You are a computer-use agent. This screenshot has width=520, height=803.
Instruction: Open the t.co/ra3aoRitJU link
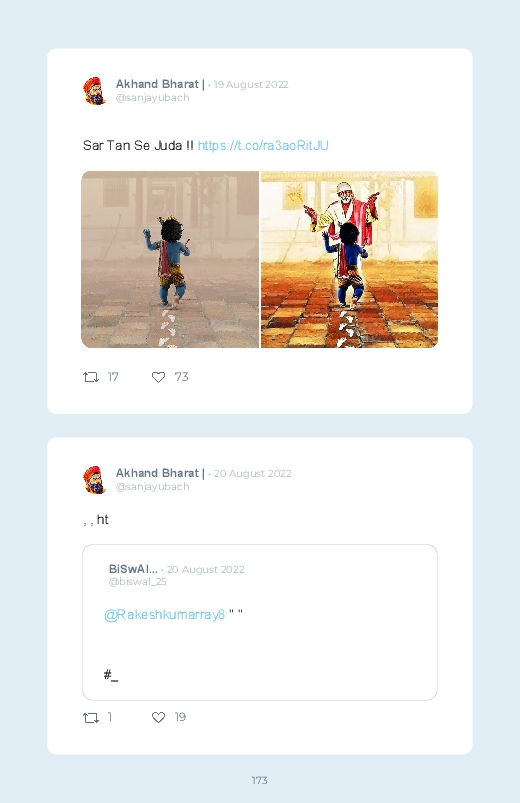[263, 145]
